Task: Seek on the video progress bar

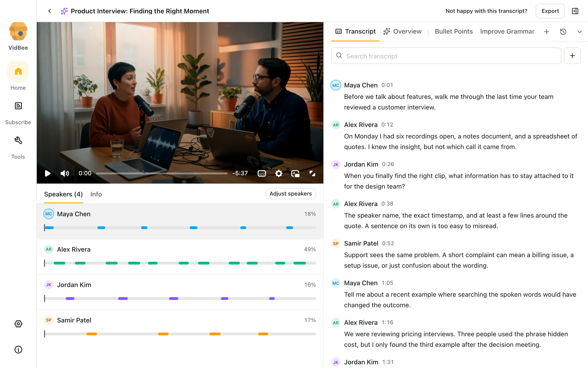Action: pos(162,173)
